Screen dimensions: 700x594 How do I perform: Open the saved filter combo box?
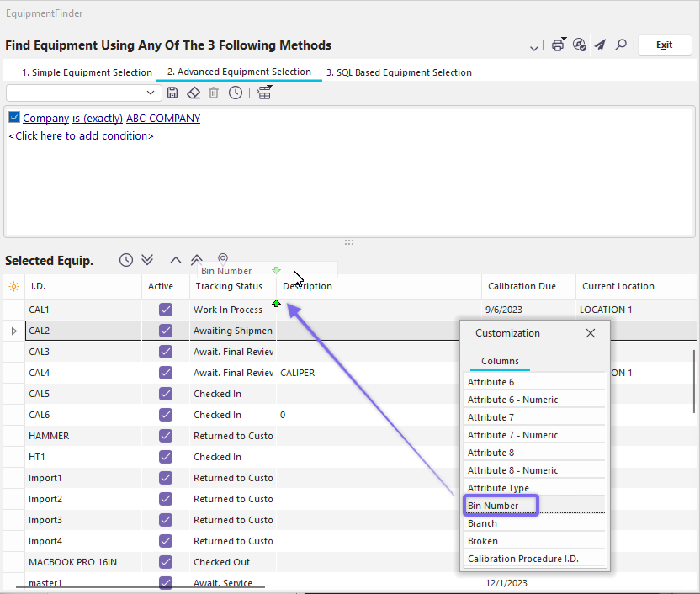[x=151, y=93]
